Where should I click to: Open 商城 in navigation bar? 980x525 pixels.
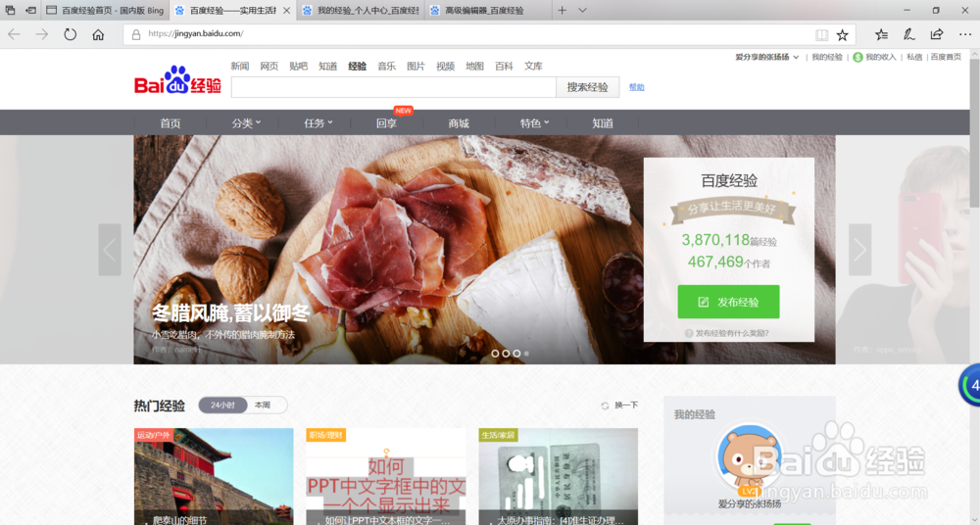(458, 123)
